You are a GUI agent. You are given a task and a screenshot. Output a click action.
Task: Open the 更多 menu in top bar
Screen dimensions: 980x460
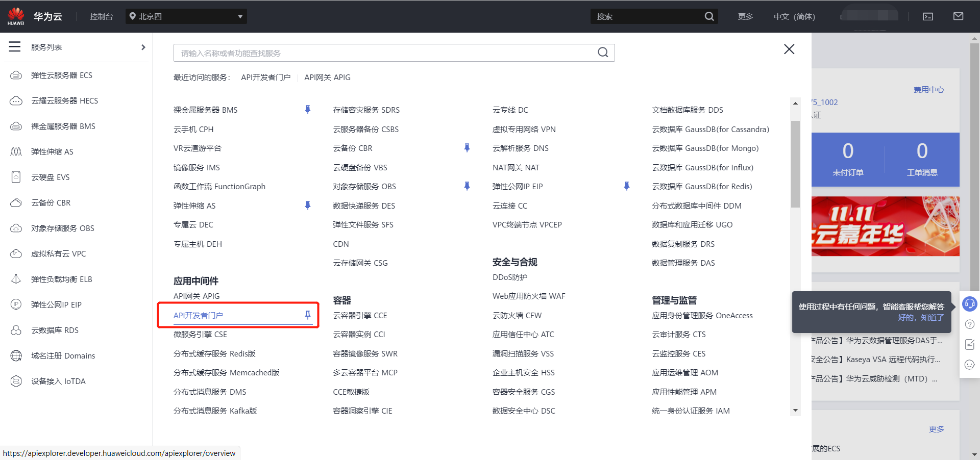click(x=746, y=17)
